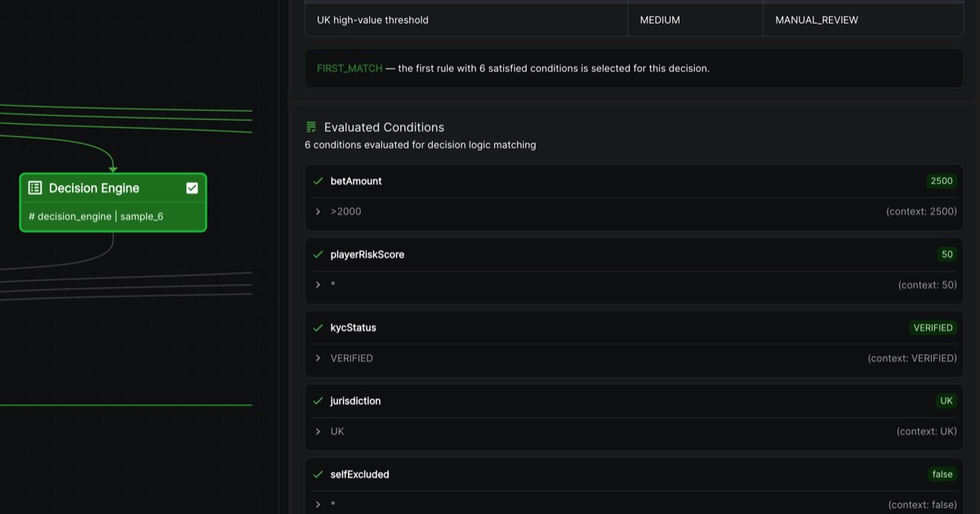This screenshot has height=514, width=980.
Task: Click the 50 value badge
Action: [x=947, y=255]
